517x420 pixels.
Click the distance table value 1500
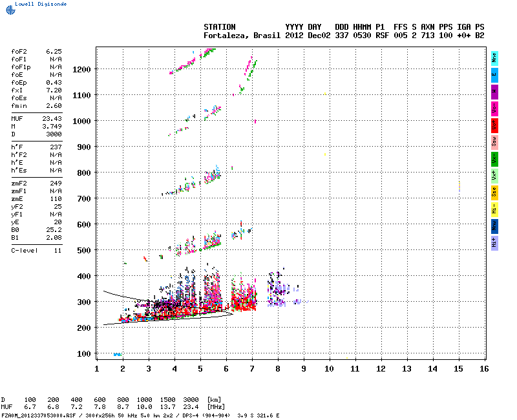pyautogui.click(x=167, y=399)
